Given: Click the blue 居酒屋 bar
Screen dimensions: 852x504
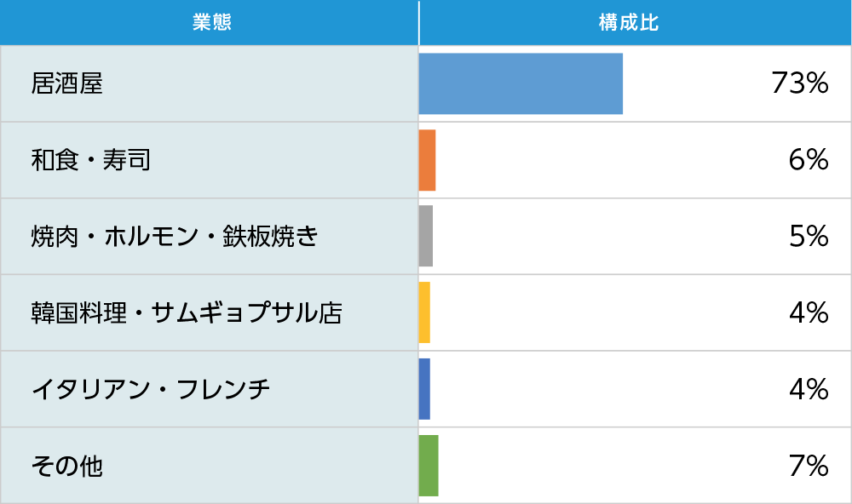Looking at the screenshot, I should [521, 83].
